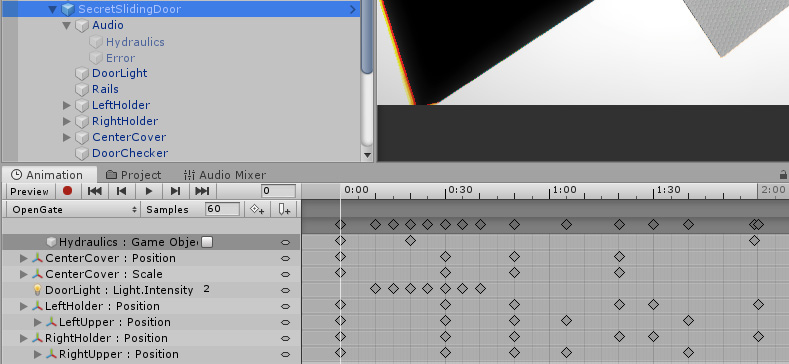789x364 pixels.
Task: Select last keyframe in RightHolder Position row
Action: [758, 336]
